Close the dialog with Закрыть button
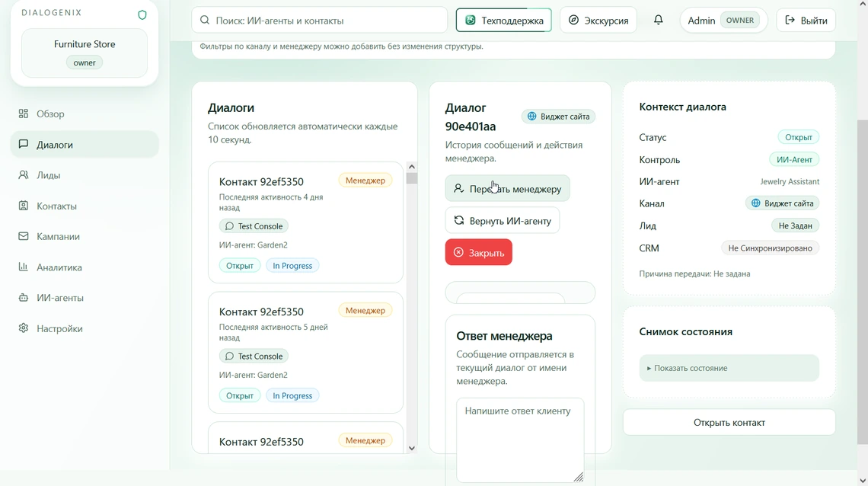The image size is (868, 486). tap(478, 252)
